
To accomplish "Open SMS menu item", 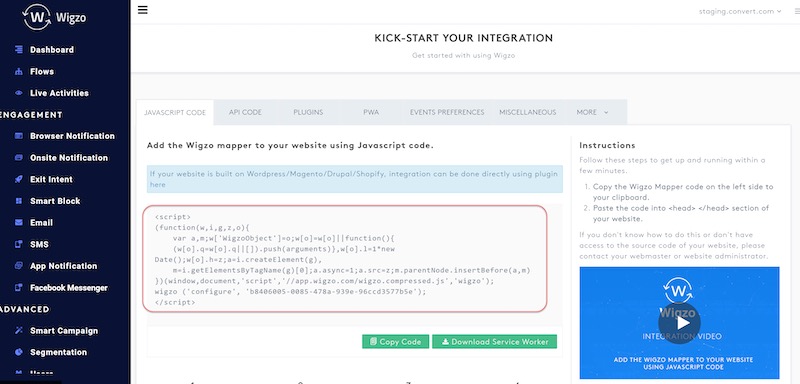I will (39, 244).
